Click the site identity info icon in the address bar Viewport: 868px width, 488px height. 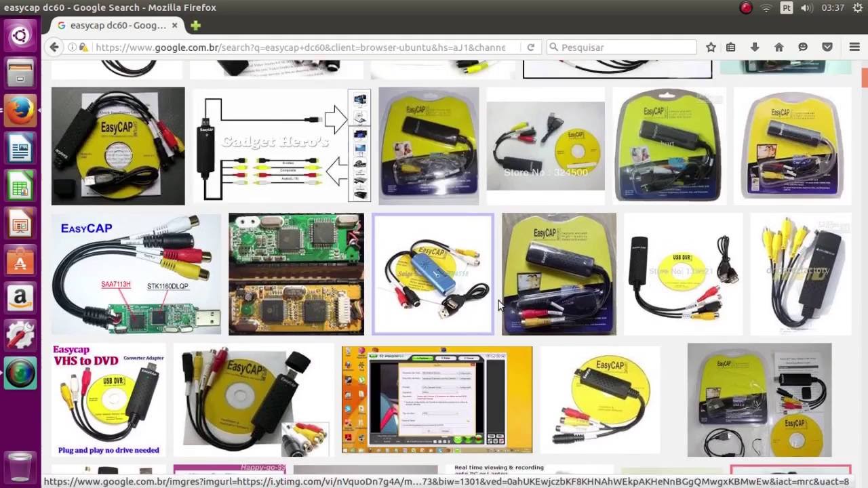[x=73, y=47]
